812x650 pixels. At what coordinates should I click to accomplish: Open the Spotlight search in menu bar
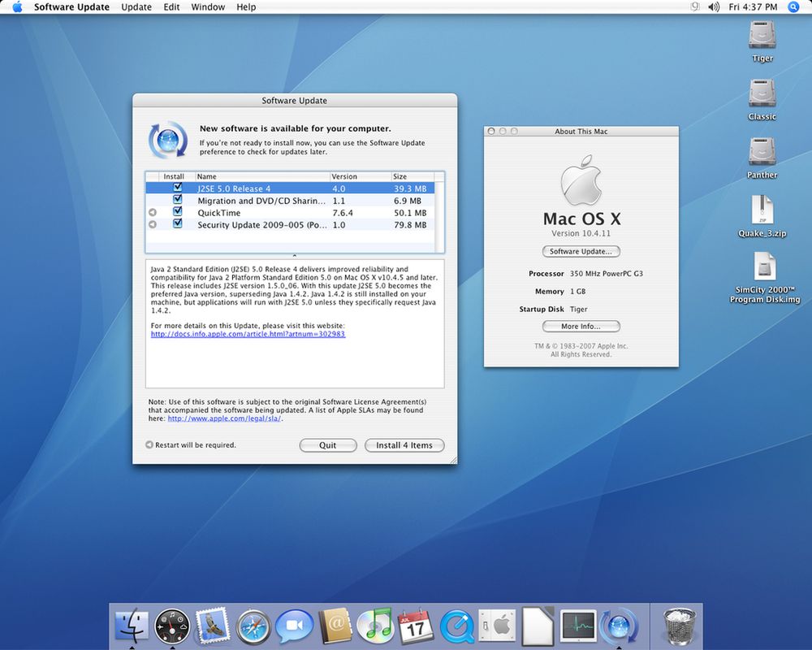click(x=792, y=6)
